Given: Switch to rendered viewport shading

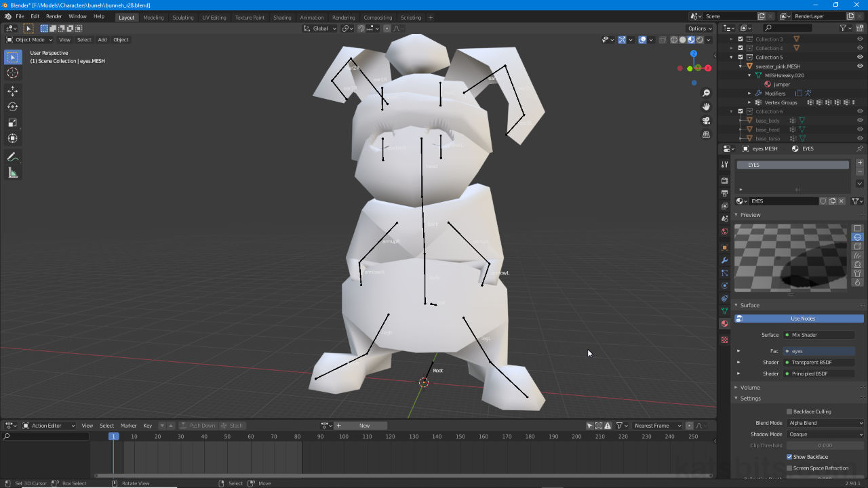Looking at the screenshot, I should pos(699,39).
